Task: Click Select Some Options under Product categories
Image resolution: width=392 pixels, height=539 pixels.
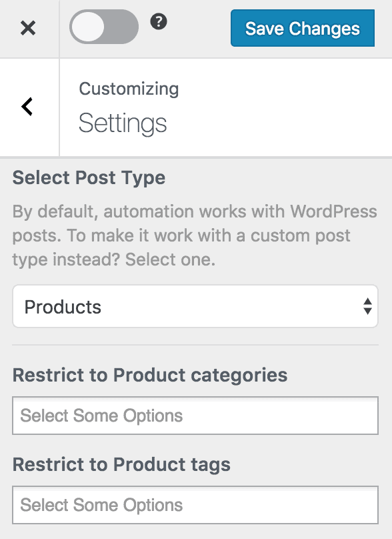Action: [195, 416]
